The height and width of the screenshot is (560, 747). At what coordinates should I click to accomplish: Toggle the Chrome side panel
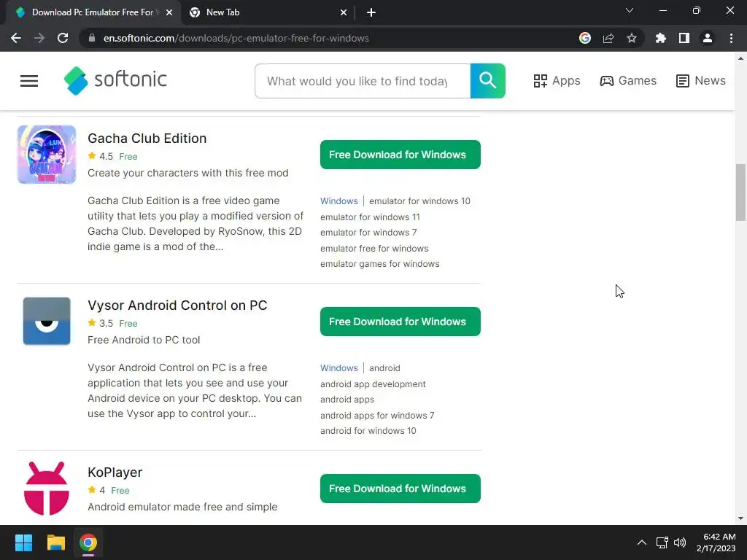coord(684,38)
